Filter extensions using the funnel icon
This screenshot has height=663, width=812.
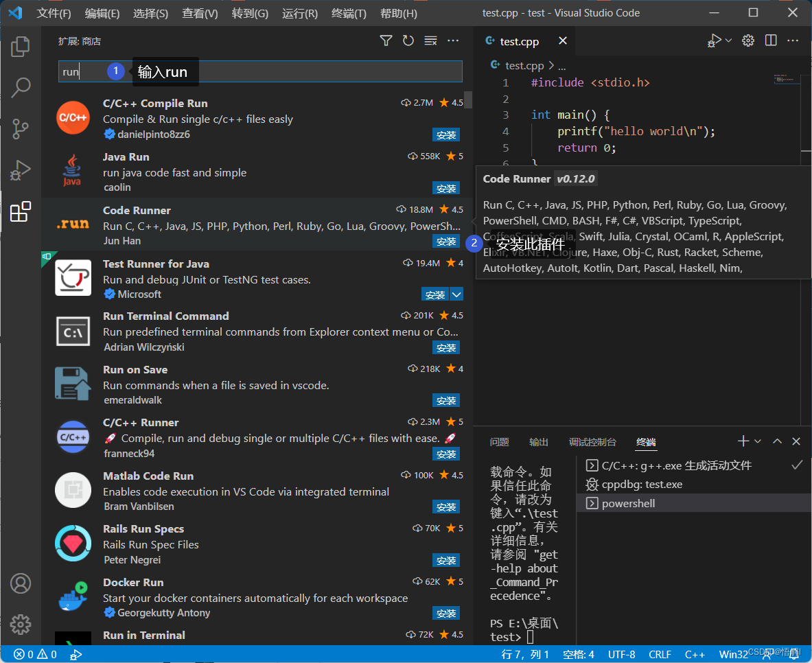pos(386,40)
